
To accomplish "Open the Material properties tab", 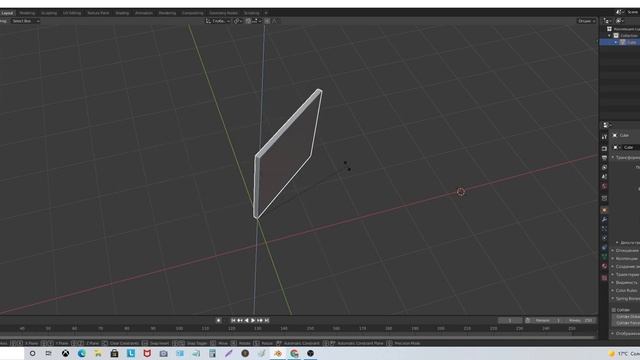I will (x=604, y=266).
